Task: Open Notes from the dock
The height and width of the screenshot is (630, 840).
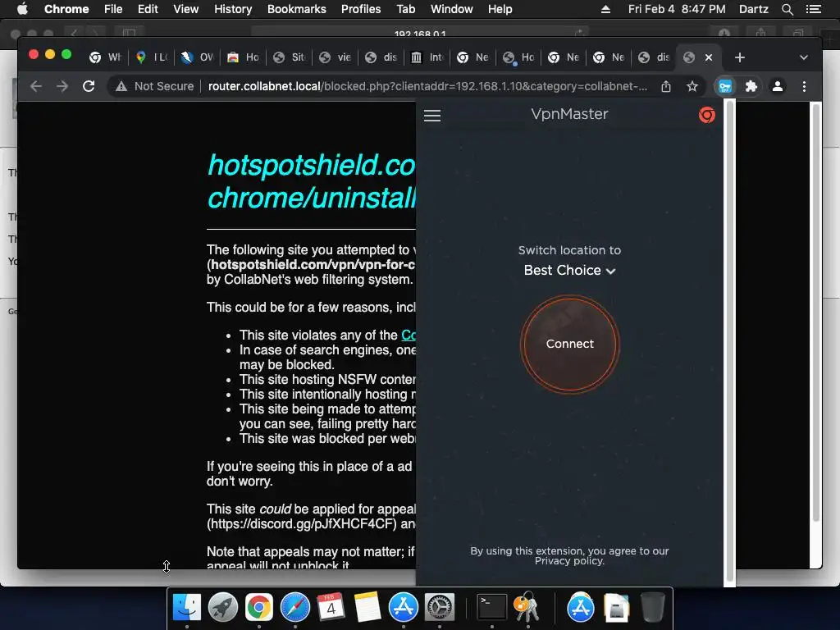Action: point(367,608)
